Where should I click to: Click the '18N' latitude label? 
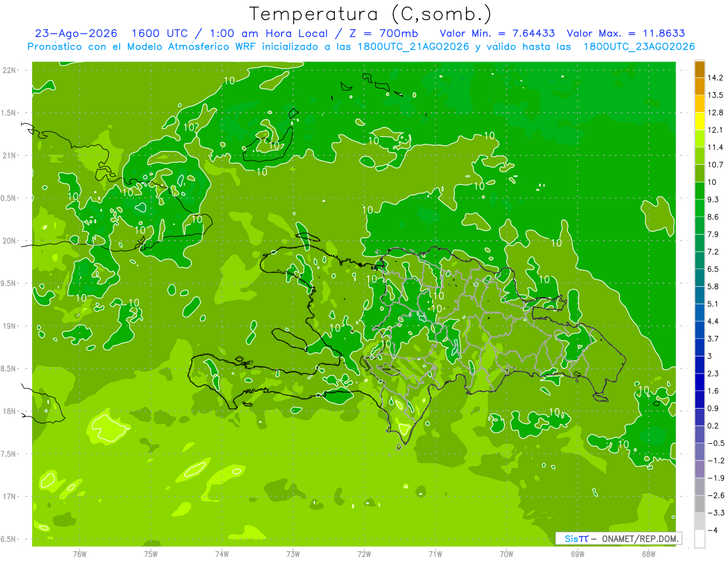(9, 411)
